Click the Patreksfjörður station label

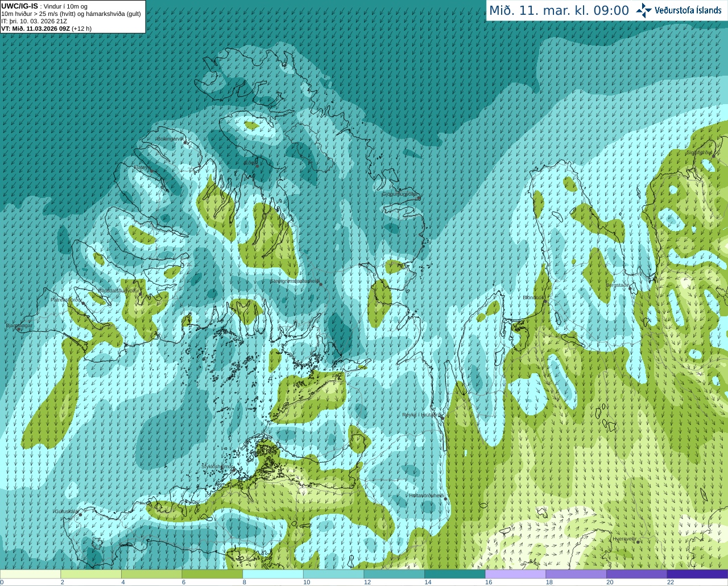click(x=67, y=300)
